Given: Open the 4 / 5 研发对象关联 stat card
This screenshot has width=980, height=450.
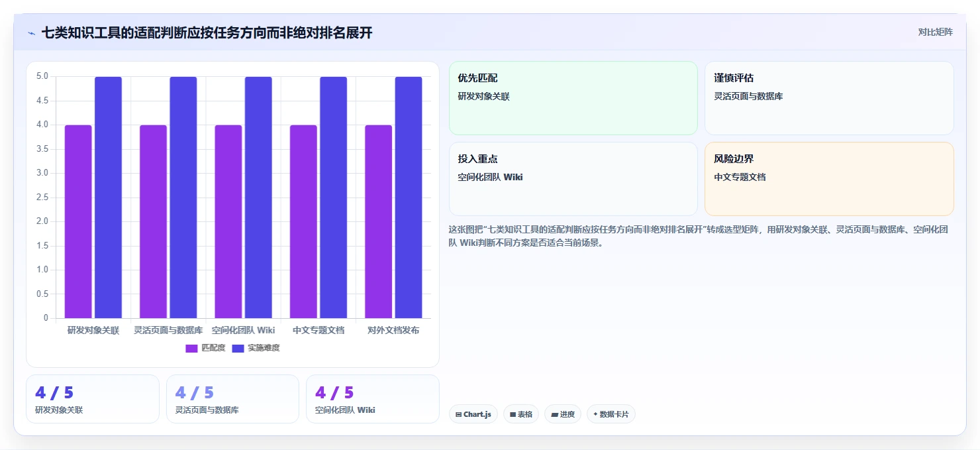Looking at the screenshot, I should tap(93, 399).
